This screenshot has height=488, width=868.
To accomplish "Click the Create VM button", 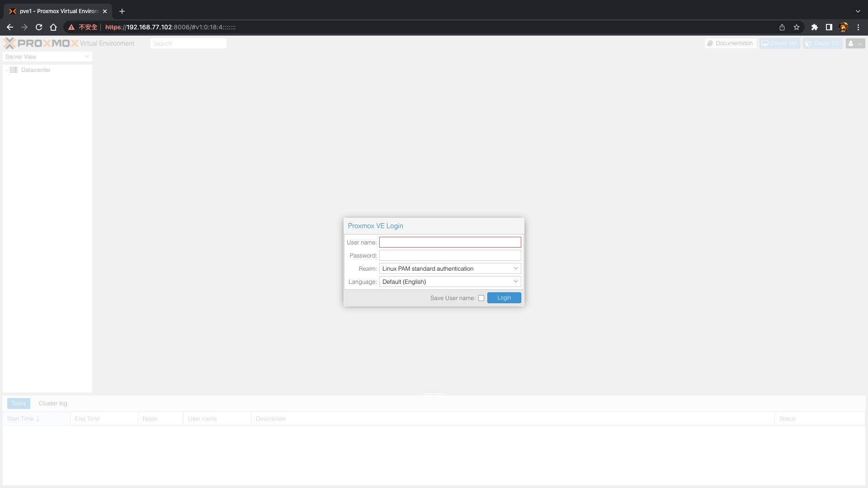I will (780, 43).
